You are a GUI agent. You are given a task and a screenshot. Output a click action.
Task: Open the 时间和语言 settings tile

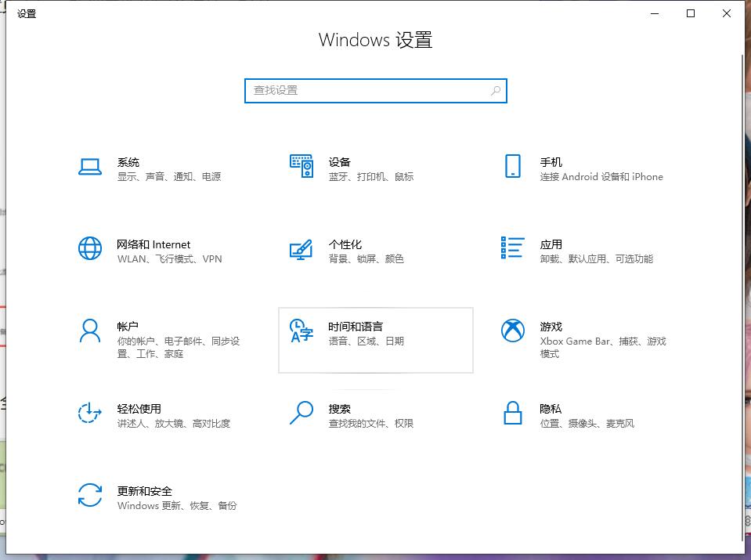pos(376,340)
